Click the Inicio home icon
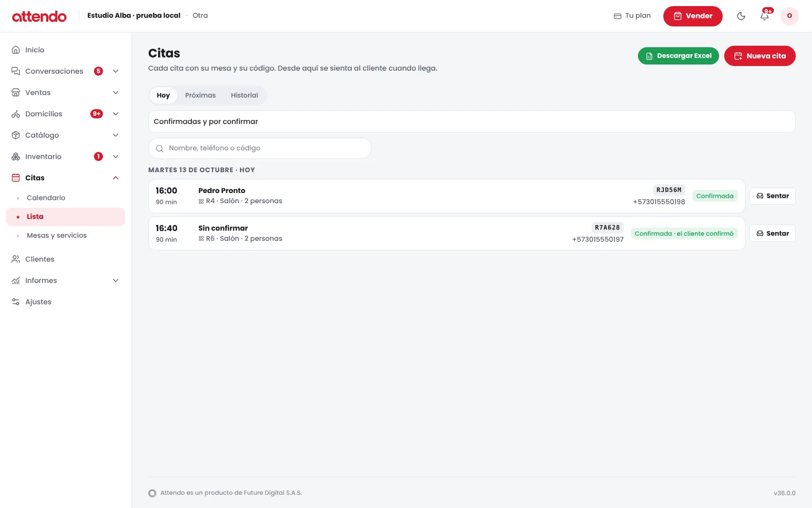 click(16, 50)
